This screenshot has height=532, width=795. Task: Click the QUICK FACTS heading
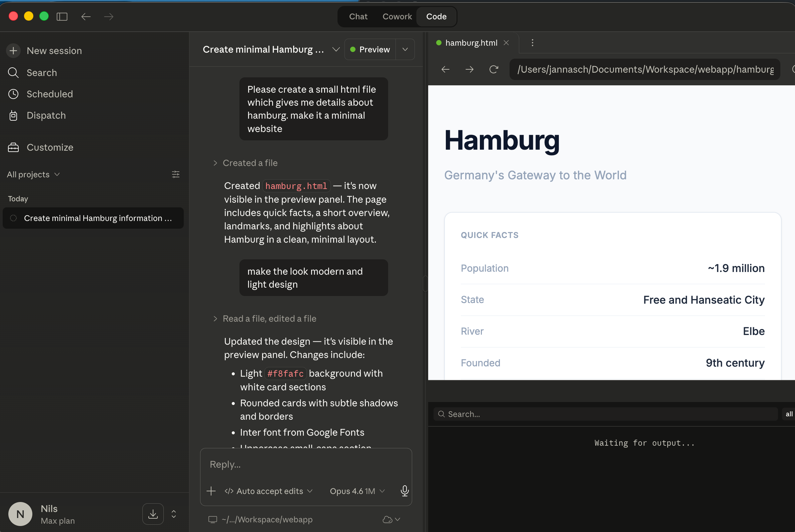[490, 235]
